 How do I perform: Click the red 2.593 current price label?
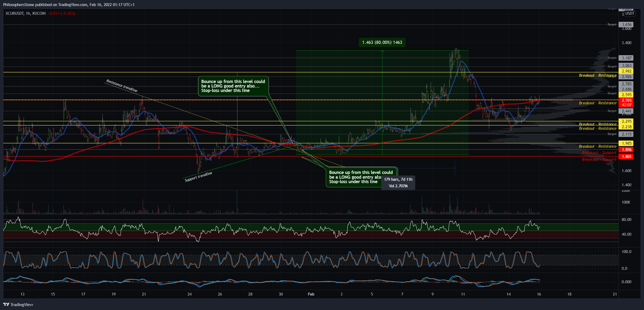tap(626, 100)
